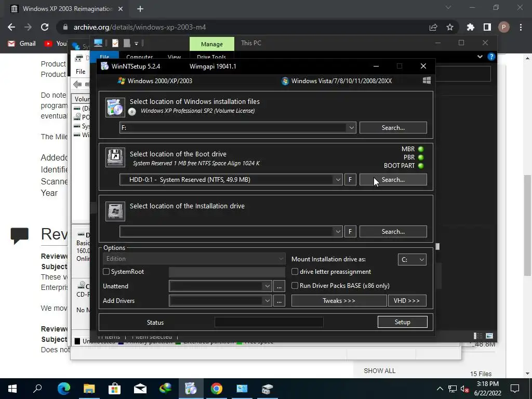The height and width of the screenshot is (399, 532).
Task: Open Google Chrome from the taskbar
Action: click(216, 389)
